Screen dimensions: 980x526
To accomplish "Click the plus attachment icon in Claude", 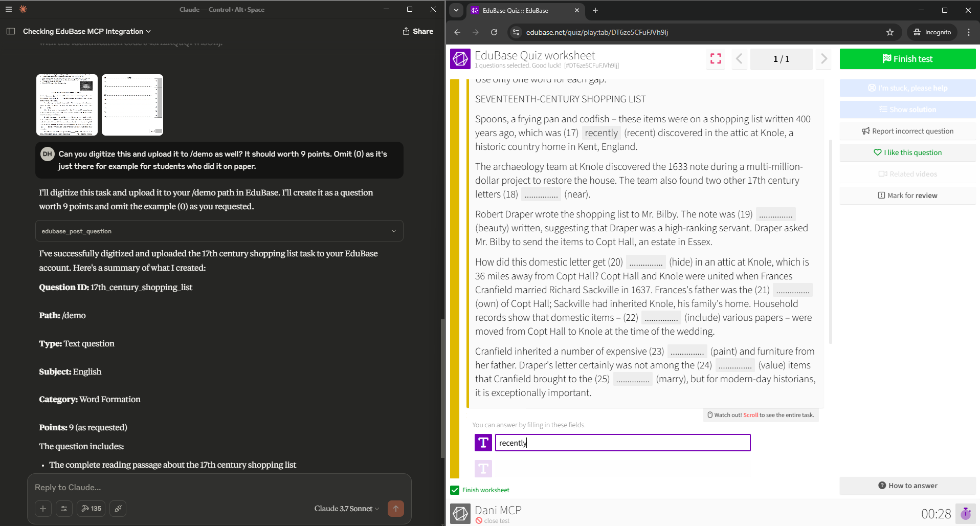I will (x=43, y=509).
